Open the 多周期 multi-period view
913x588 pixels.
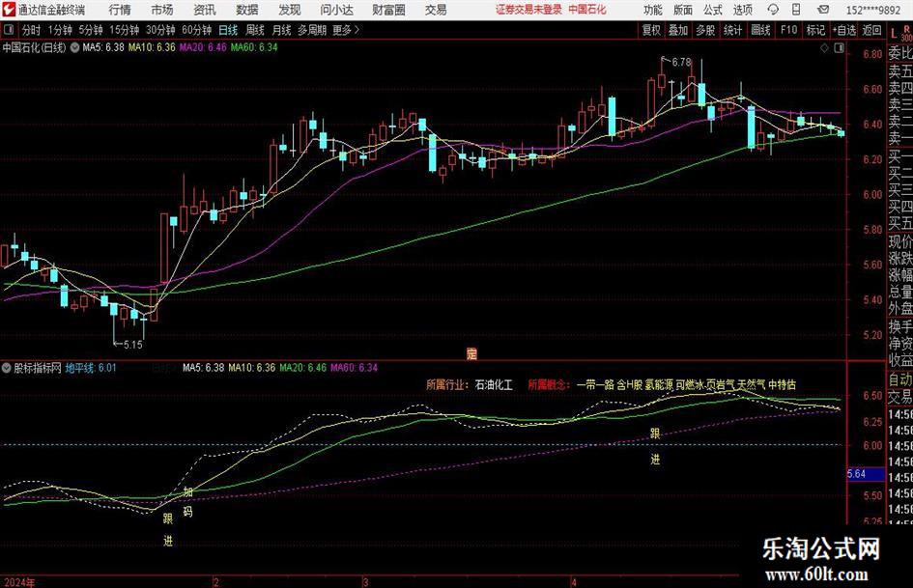[x=312, y=30]
